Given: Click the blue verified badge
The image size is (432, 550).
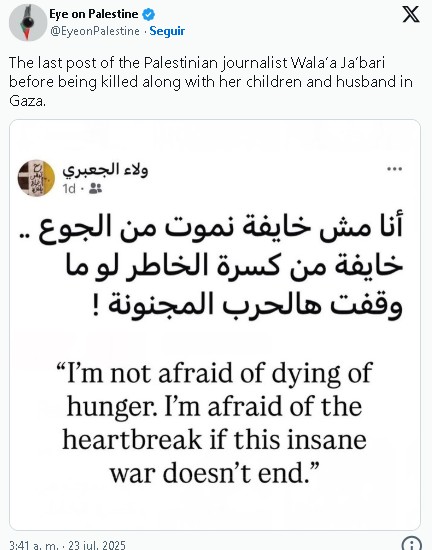Looking at the screenshot, I should pos(149,14).
